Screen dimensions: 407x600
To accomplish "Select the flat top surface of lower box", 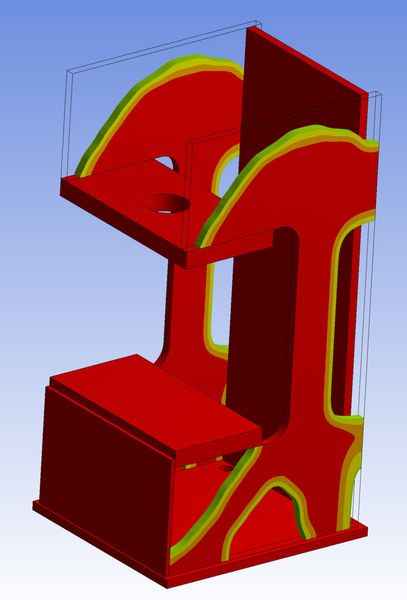I will [156, 402].
